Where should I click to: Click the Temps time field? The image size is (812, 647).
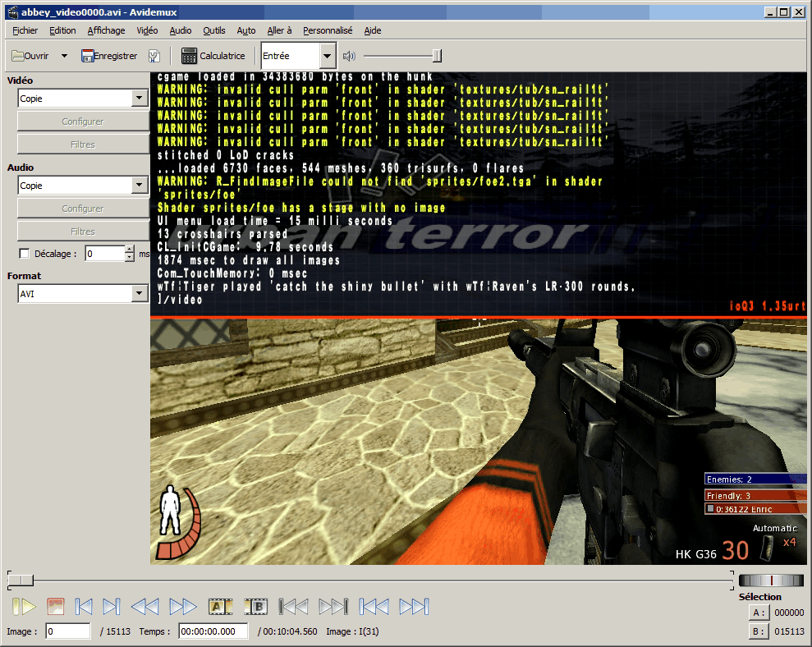[x=213, y=631]
